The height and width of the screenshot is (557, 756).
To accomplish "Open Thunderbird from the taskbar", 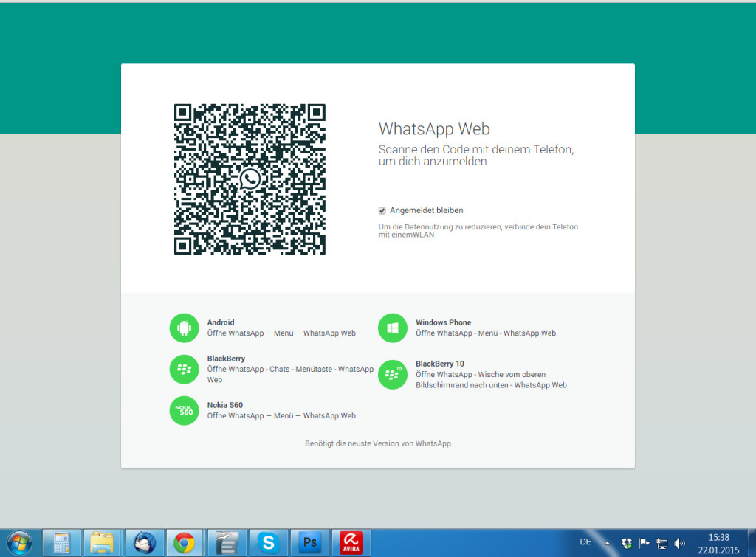I will click(143, 542).
